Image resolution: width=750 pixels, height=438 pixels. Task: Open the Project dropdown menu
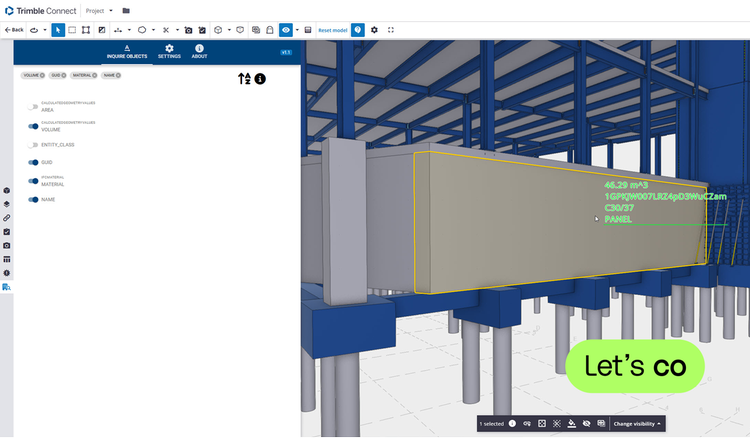[99, 11]
